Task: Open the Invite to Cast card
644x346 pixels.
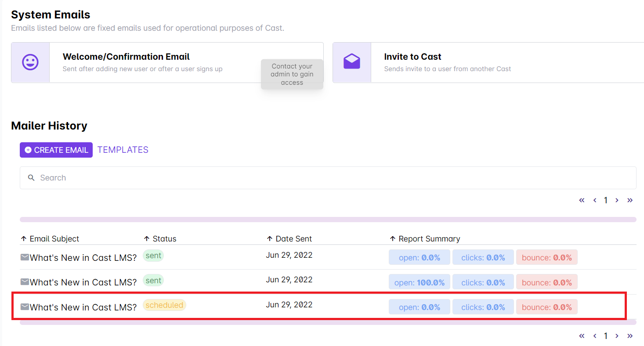Action: (412, 57)
